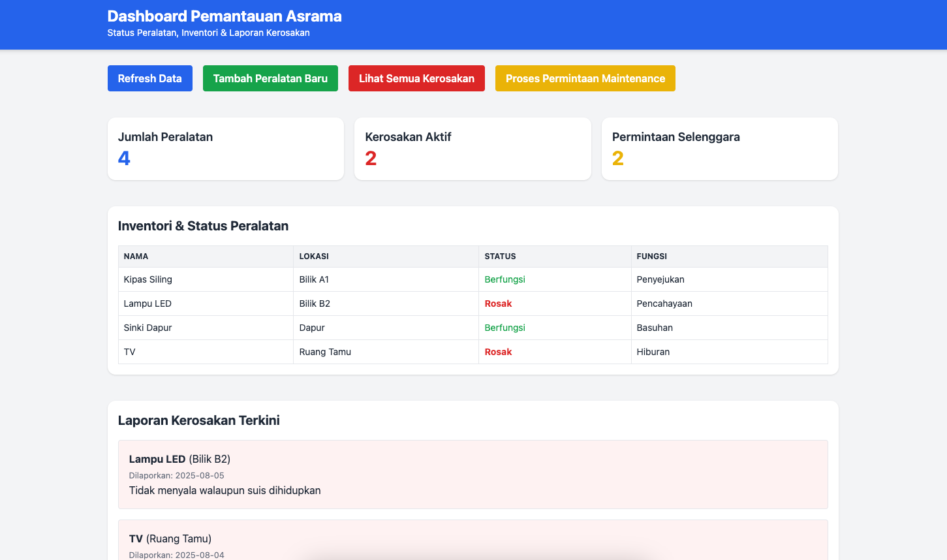
Task: Click the Dilaporkan: 2025-08-04 date
Action: click(176, 555)
